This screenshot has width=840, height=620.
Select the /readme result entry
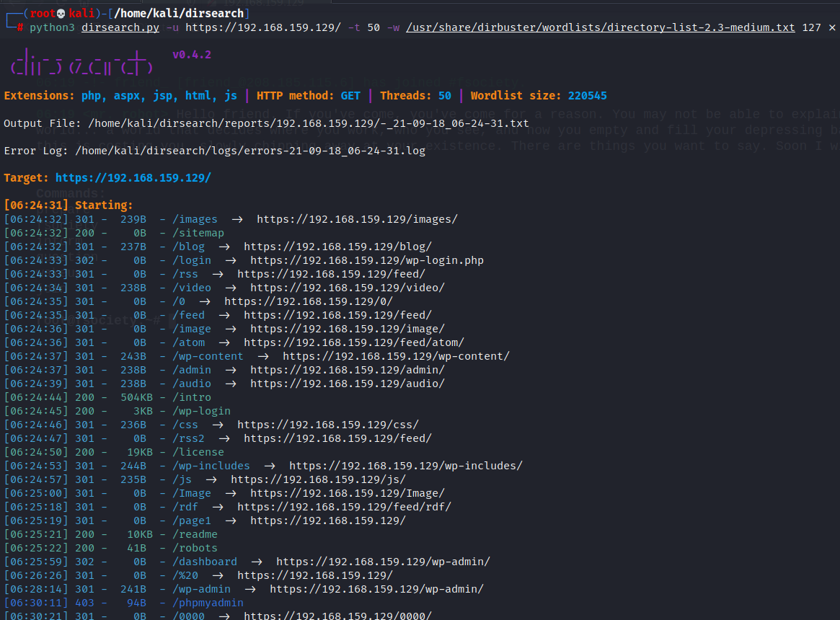[195, 534]
